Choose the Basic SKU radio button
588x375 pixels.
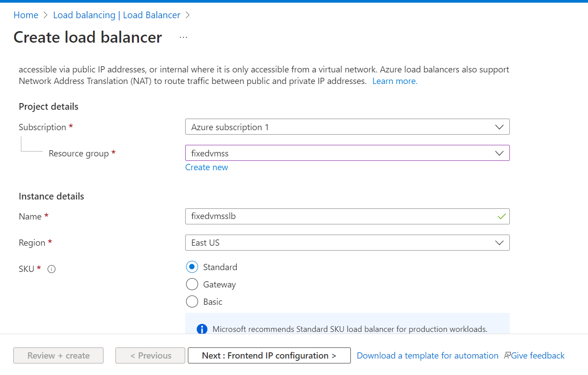coord(192,302)
